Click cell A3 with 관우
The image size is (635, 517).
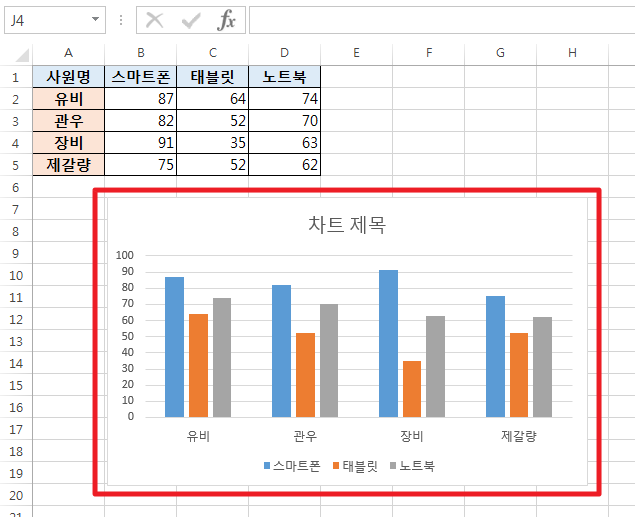68,121
